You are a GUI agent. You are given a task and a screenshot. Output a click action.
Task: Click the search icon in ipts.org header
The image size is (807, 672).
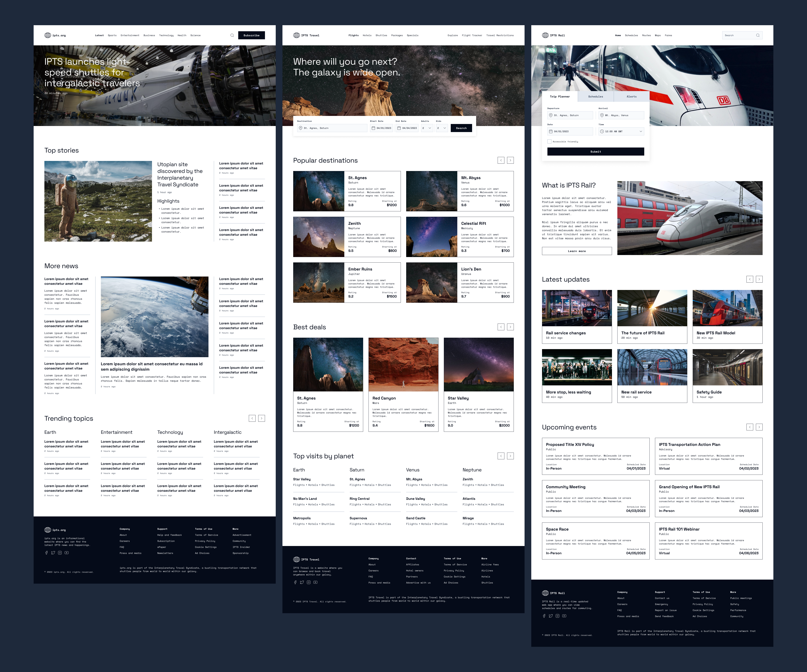tap(232, 35)
